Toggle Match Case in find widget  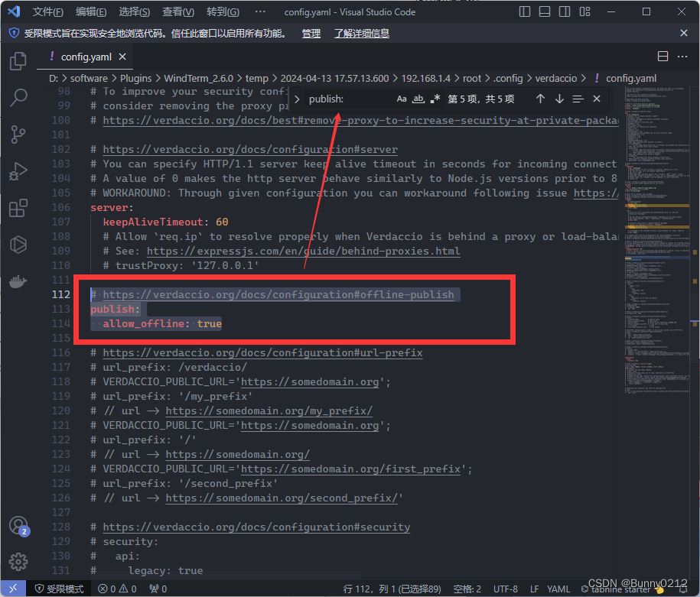click(402, 99)
